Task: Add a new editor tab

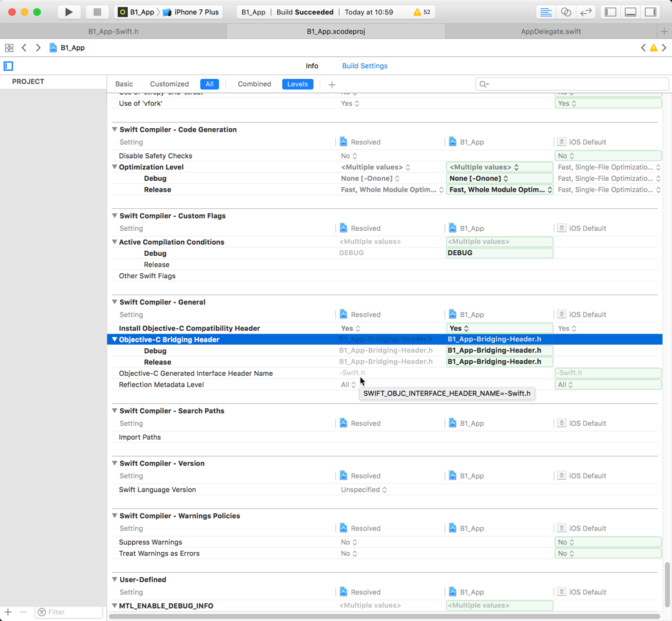Action: click(664, 31)
